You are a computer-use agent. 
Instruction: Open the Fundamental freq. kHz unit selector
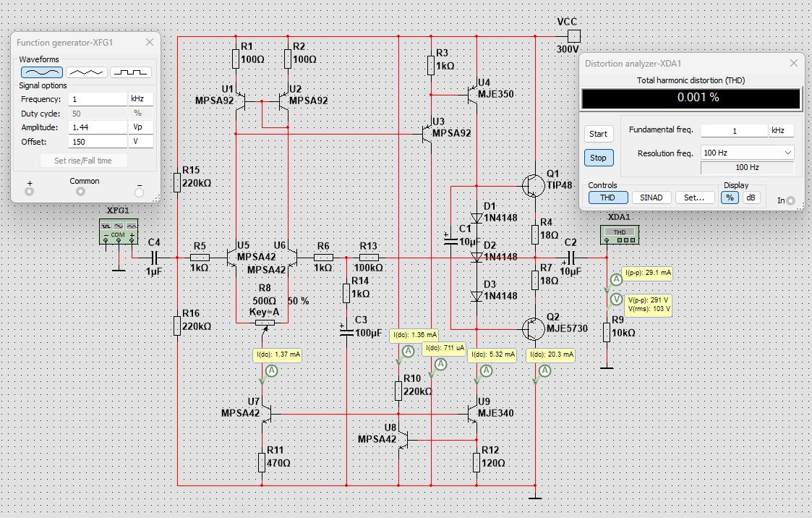781,130
